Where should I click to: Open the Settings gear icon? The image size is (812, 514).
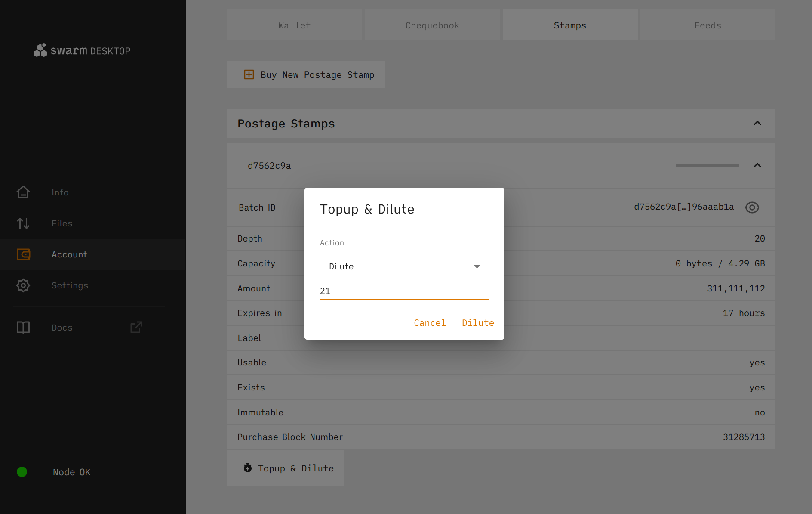(x=23, y=285)
